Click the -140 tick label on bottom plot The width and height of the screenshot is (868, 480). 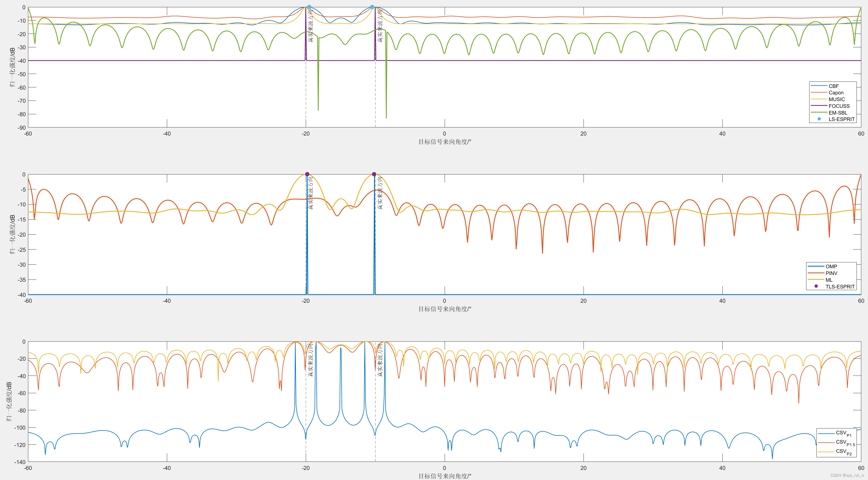20,462
